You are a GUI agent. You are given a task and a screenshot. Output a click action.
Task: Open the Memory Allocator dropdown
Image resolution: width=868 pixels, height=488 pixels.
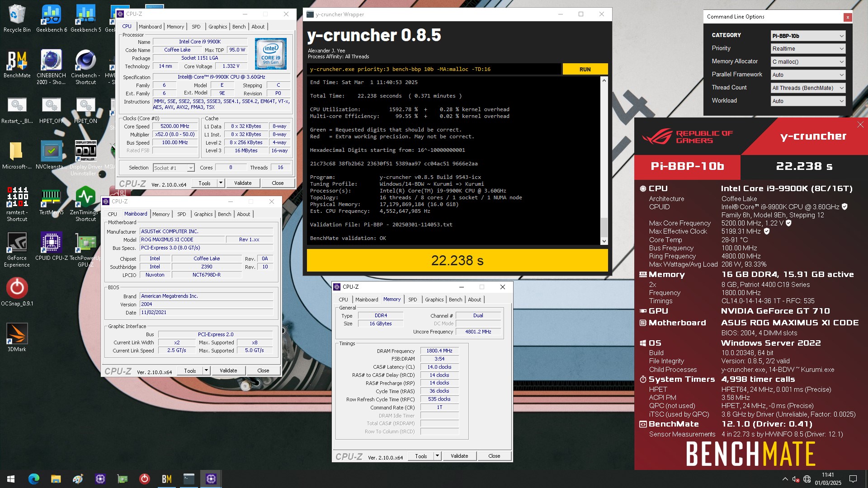point(808,62)
